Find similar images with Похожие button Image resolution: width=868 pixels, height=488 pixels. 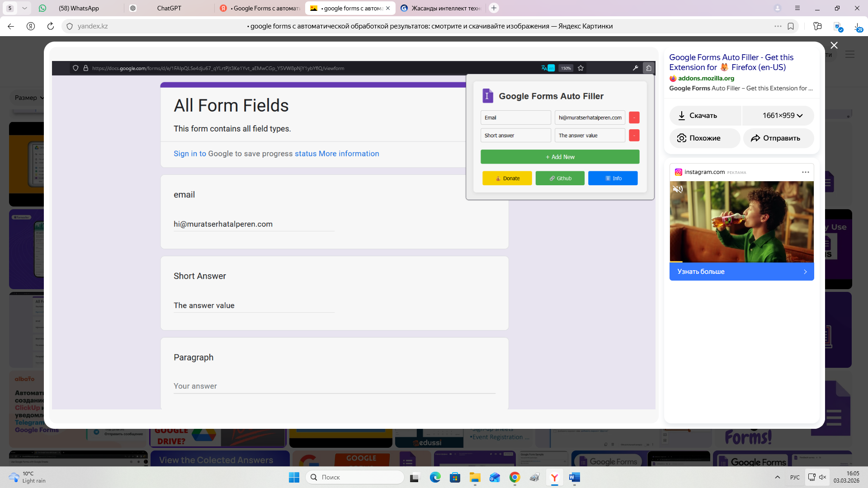pos(705,138)
